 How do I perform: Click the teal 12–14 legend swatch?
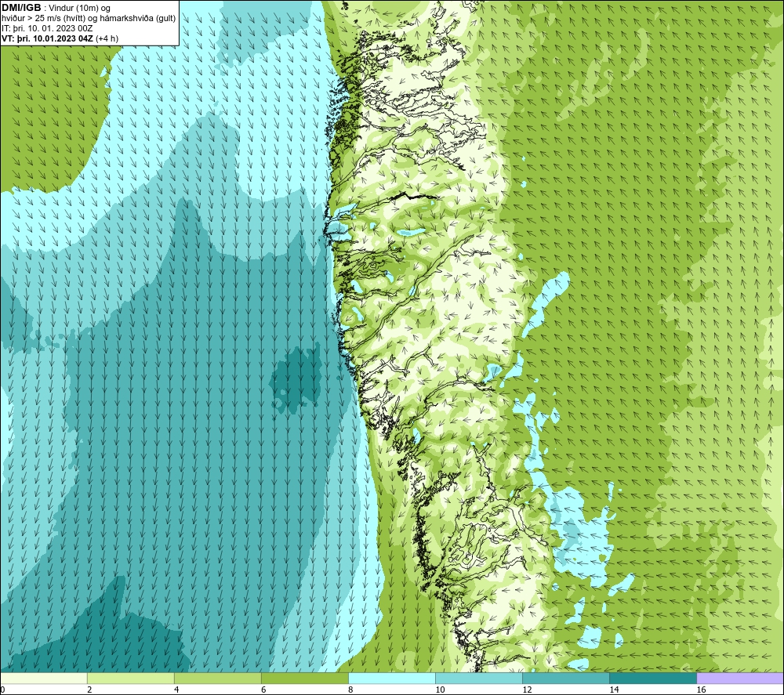click(565, 678)
